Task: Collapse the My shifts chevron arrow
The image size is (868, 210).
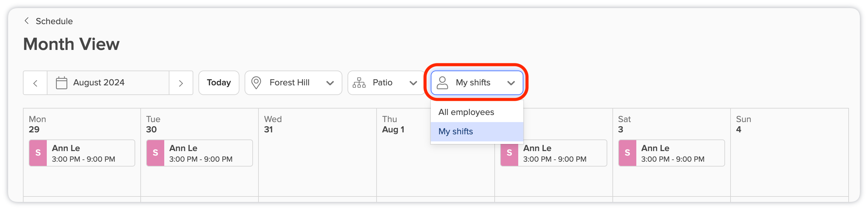Action: (x=511, y=83)
